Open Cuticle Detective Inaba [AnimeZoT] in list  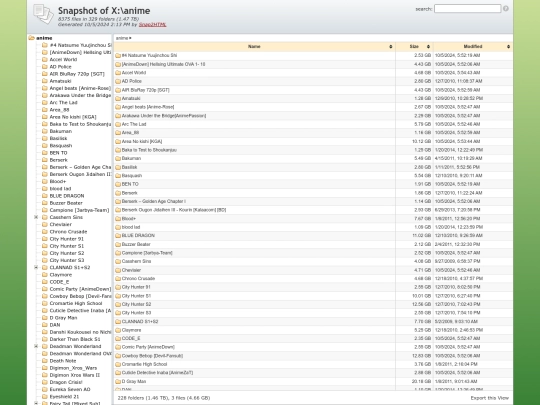tap(157, 373)
